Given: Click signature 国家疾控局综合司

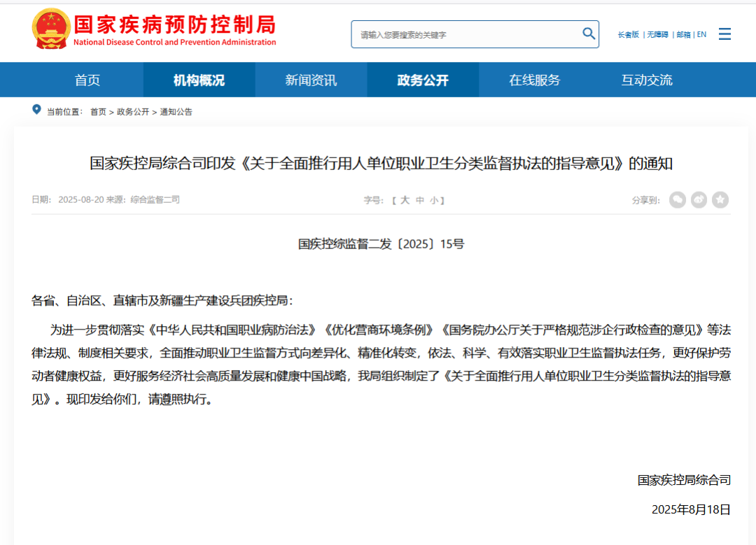Looking at the screenshot, I should click(x=684, y=480).
